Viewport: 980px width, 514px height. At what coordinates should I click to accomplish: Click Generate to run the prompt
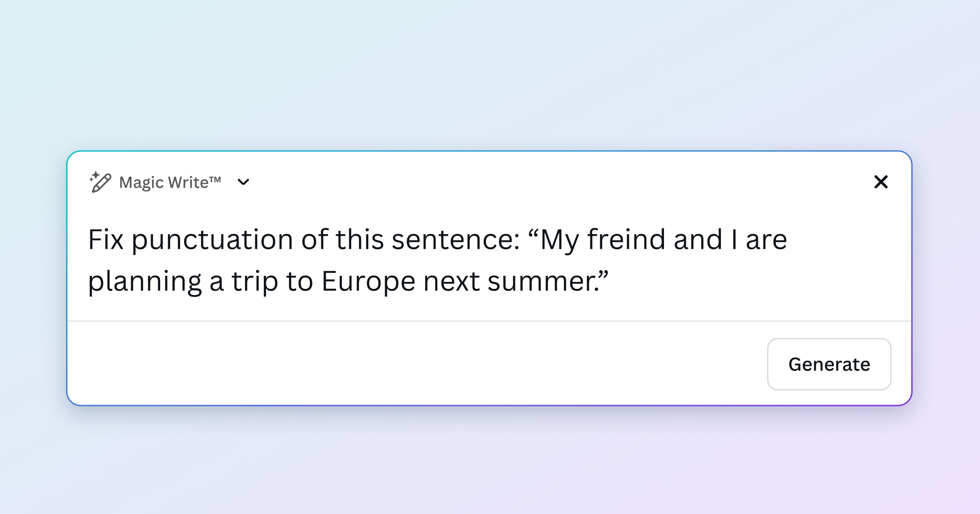tap(829, 364)
